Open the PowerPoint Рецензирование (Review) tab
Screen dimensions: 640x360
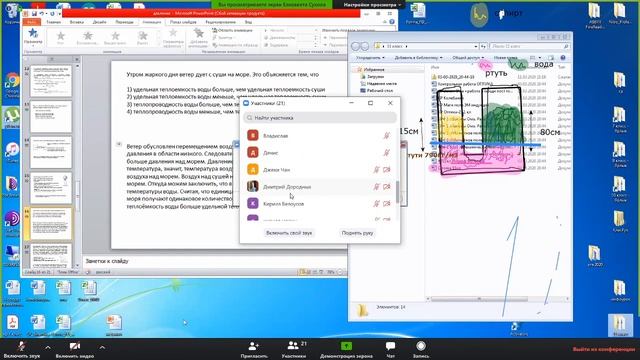(x=220, y=22)
